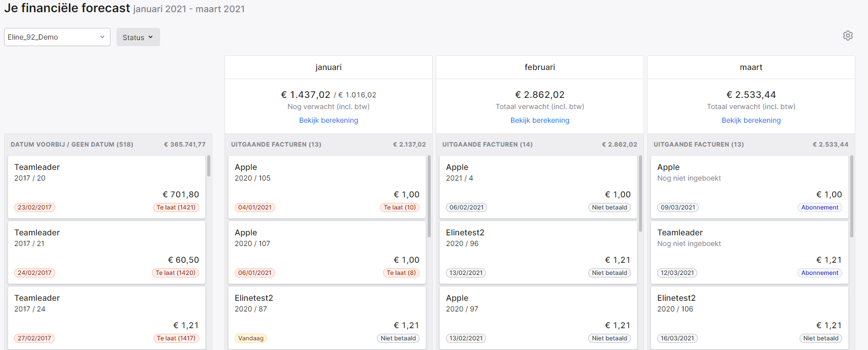Click Abonnement badge dated 09/03/2021
The height and width of the screenshot is (350, 868).
click(x=820, y=207)
